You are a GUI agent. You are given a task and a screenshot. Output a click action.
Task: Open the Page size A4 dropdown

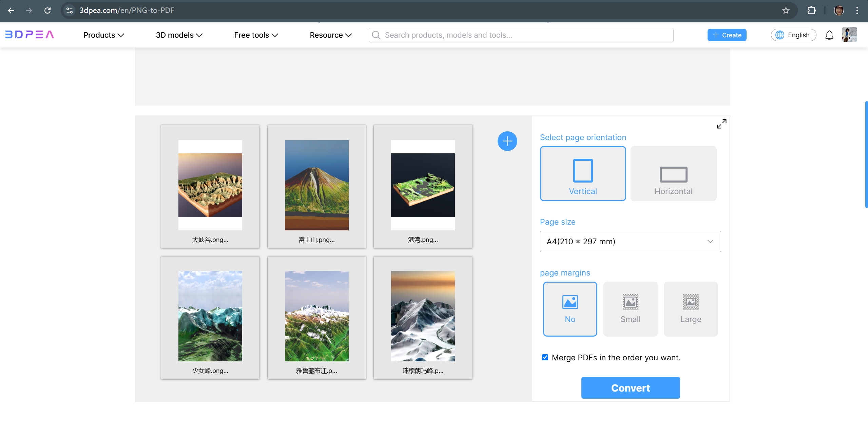630,241
